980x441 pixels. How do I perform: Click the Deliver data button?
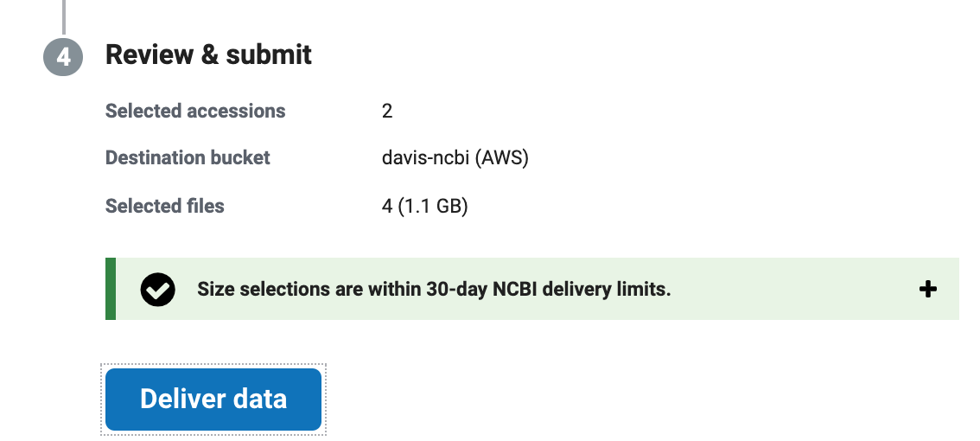point(213,399)
